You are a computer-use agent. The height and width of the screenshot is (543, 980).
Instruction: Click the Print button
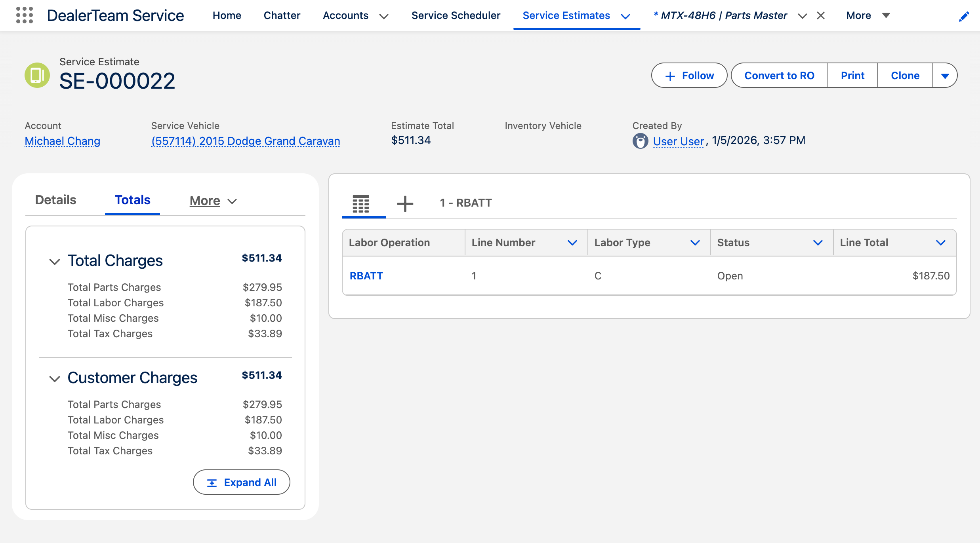(x=852, y=75)
